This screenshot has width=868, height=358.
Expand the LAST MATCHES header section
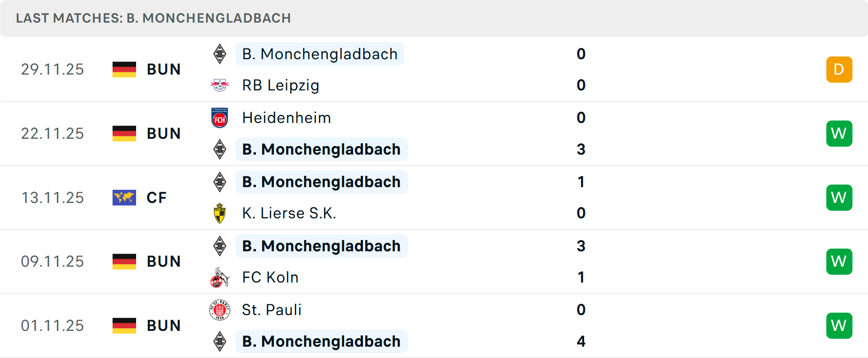click(154, 18)
